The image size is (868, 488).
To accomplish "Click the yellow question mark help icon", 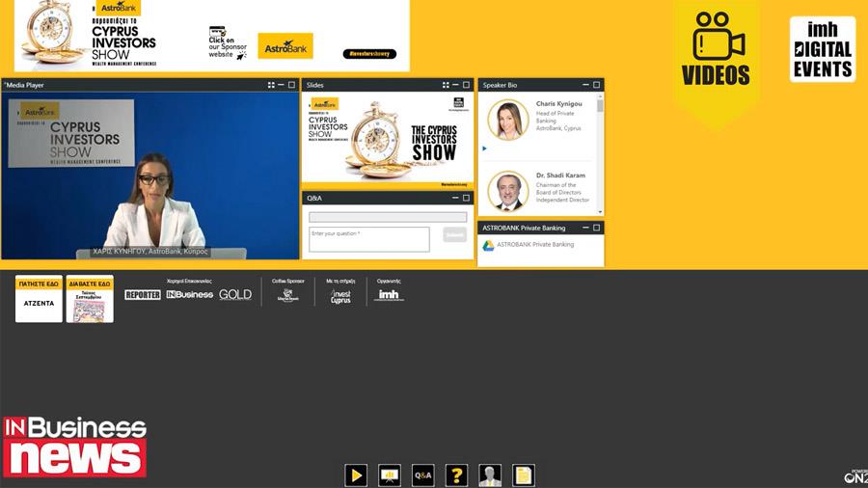I will pos(456,474).
